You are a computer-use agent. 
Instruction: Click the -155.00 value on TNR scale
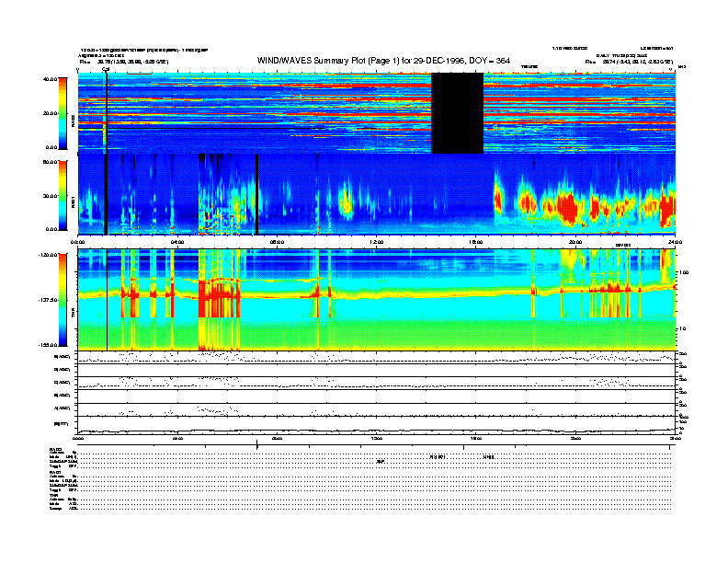48,345
